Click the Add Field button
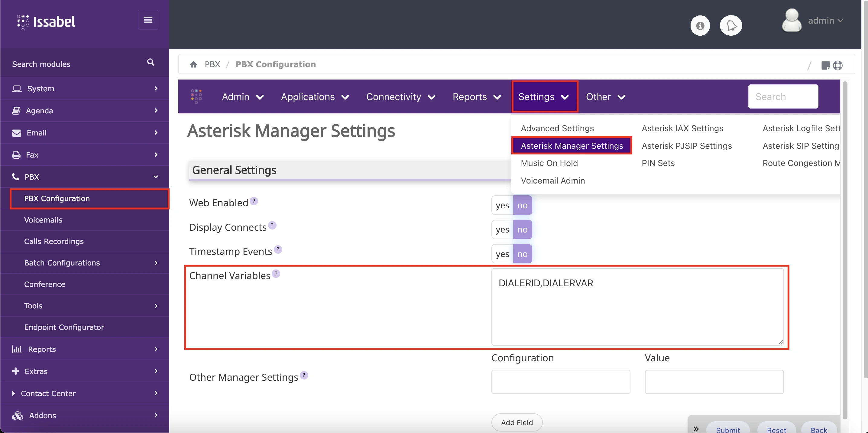Viewport: 868px width, 433px height. 517,422
